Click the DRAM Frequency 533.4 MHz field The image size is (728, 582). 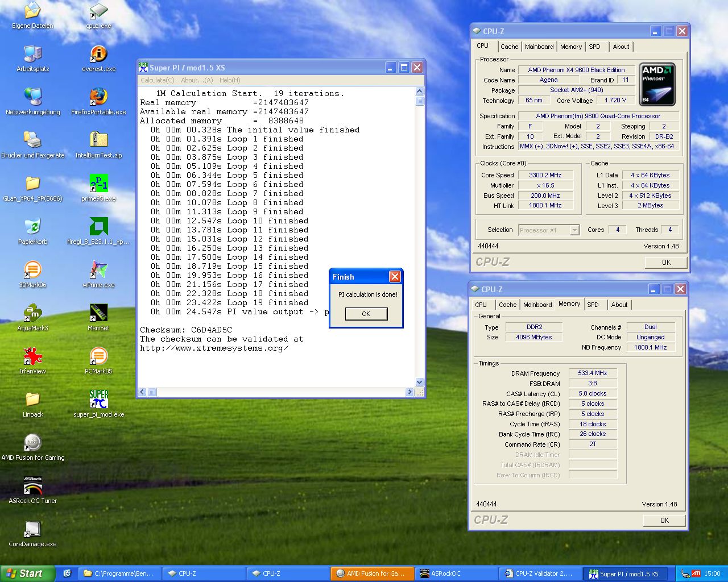click(593, 373)
